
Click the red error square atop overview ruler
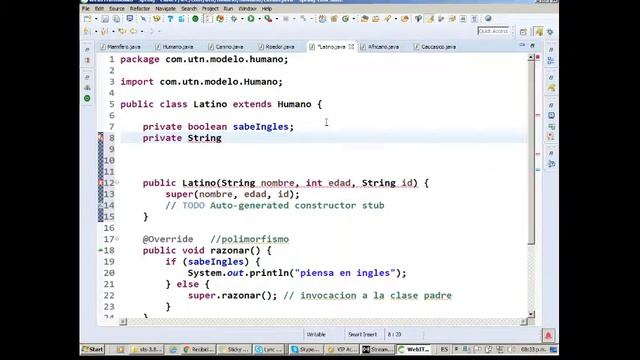(538, 57)
